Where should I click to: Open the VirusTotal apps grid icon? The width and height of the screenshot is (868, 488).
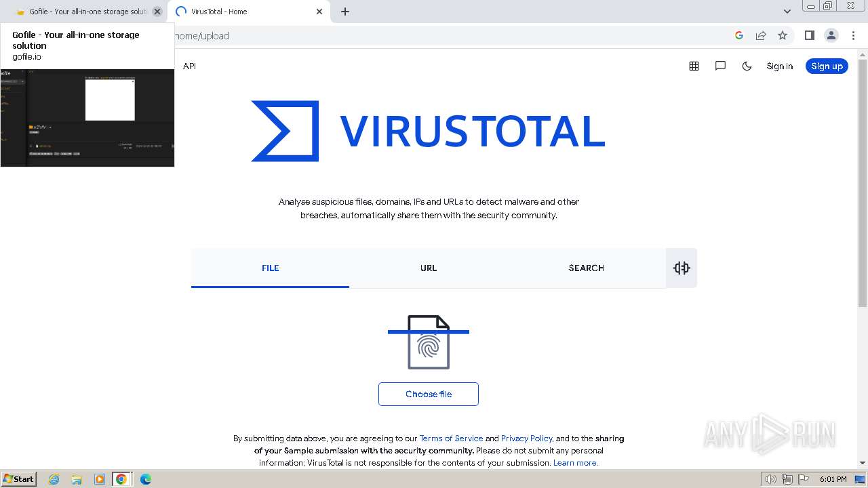coord(694,66)
